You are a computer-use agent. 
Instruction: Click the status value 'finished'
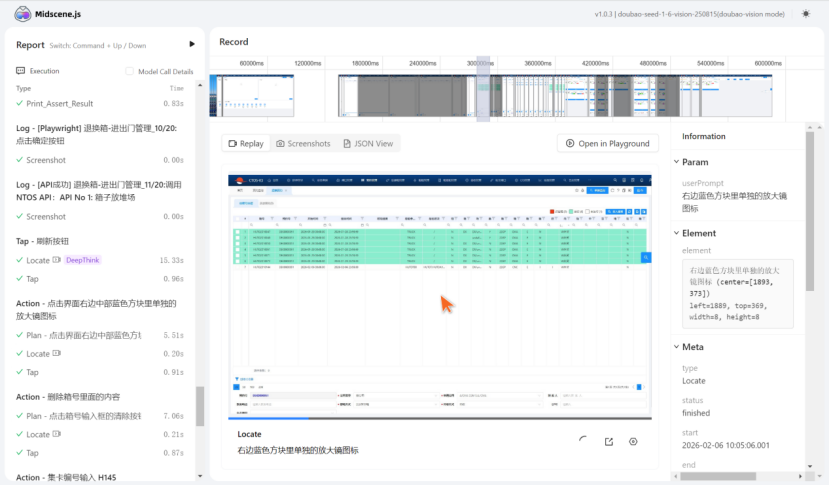(696, 413)
